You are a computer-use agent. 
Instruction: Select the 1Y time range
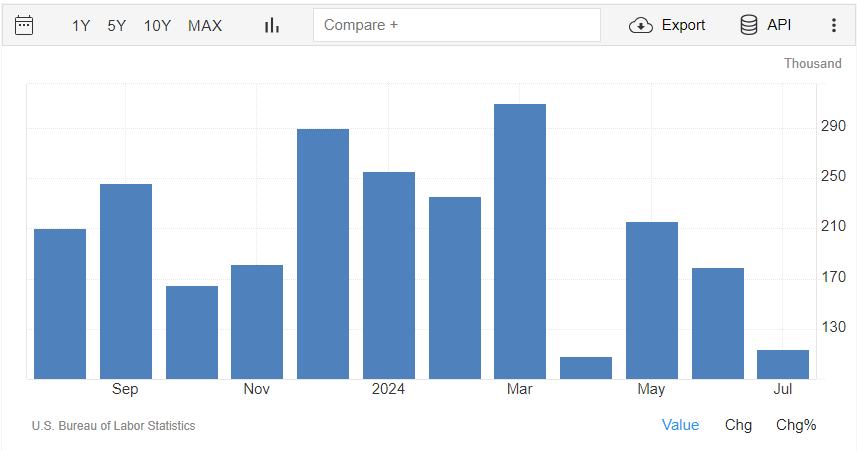[x=81, y=25]
